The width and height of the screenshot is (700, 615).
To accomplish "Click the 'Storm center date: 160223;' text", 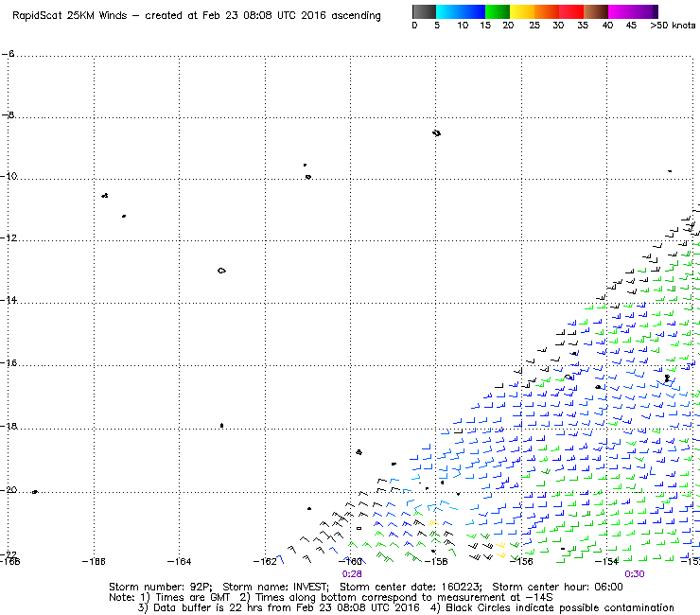I will [411, 587].
